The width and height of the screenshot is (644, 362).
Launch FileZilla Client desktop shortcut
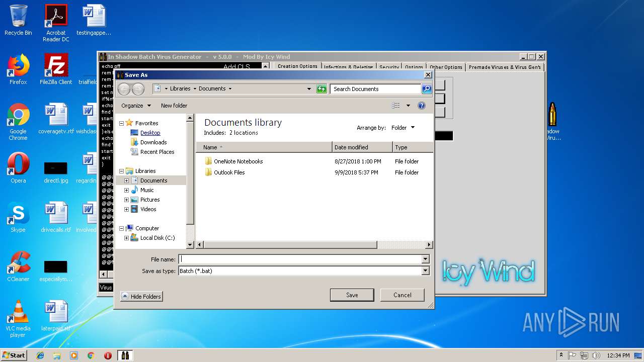[56, 69]
